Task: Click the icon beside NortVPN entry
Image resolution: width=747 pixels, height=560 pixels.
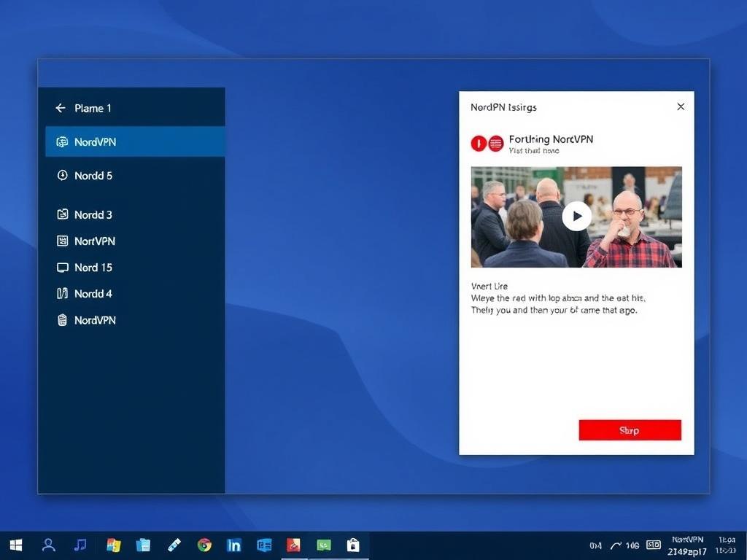Action: pos(63,241)
